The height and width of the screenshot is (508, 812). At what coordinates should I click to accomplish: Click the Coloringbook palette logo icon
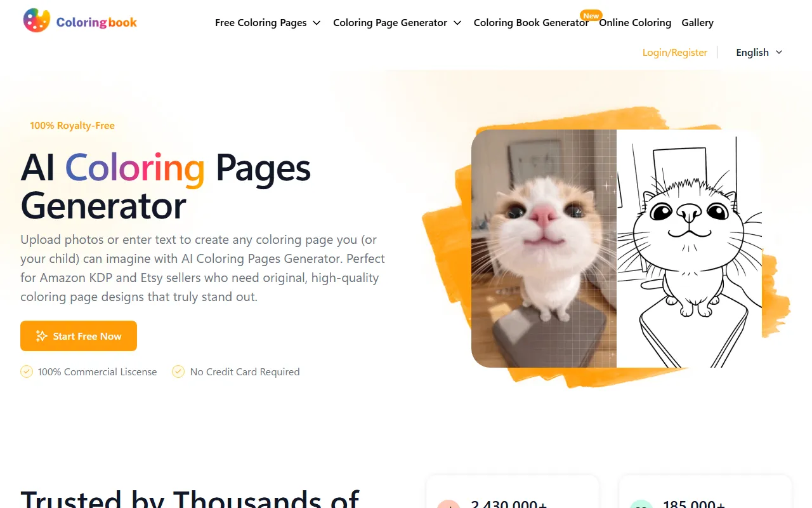tap(36, 21)
